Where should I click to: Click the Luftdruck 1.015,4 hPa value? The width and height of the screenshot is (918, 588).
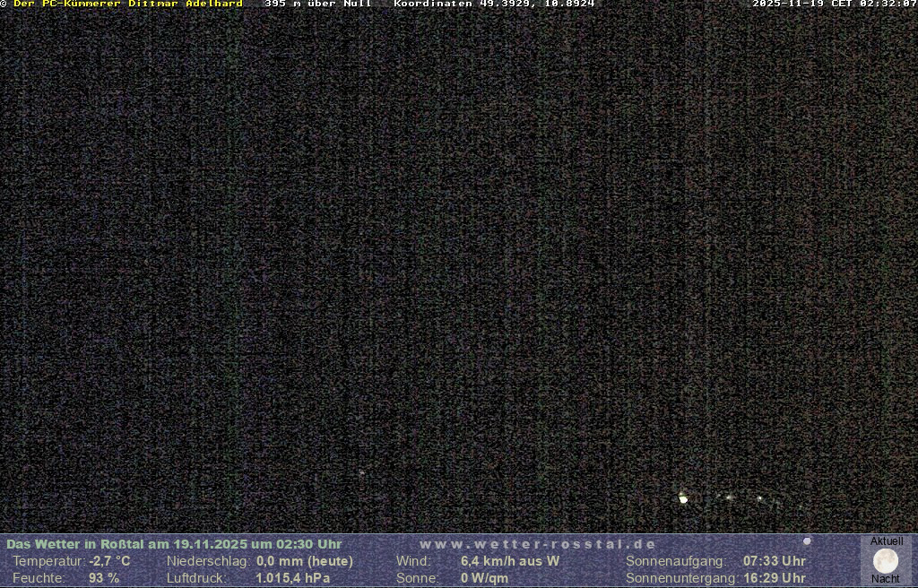pos(293,578)
